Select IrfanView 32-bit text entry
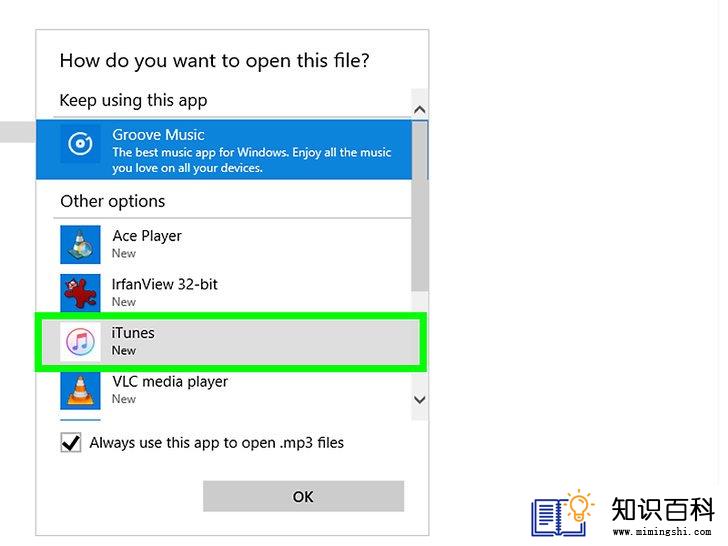The height and width of the screenshot is (546, 728). pos(164,284)
